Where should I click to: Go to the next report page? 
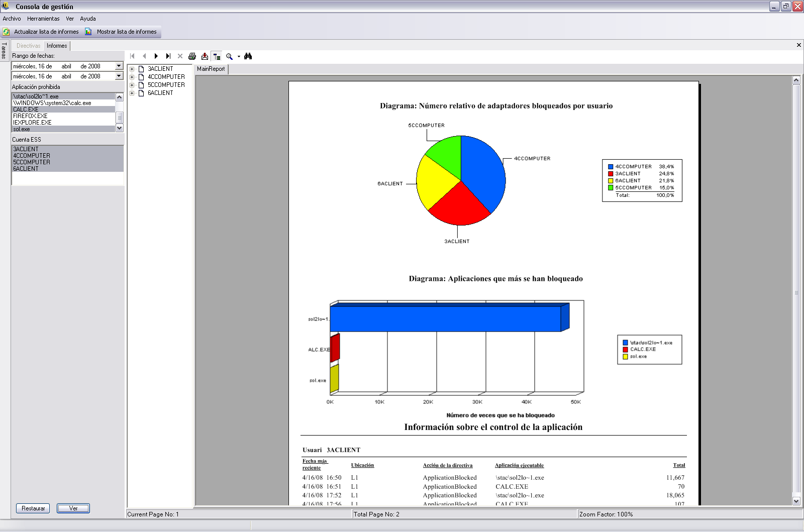(156, 56)
